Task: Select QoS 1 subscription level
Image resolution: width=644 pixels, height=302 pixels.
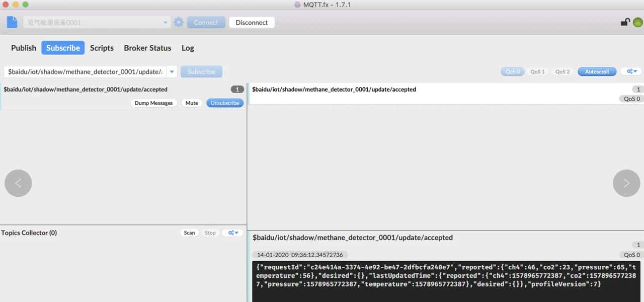Action: coord(537,71)
